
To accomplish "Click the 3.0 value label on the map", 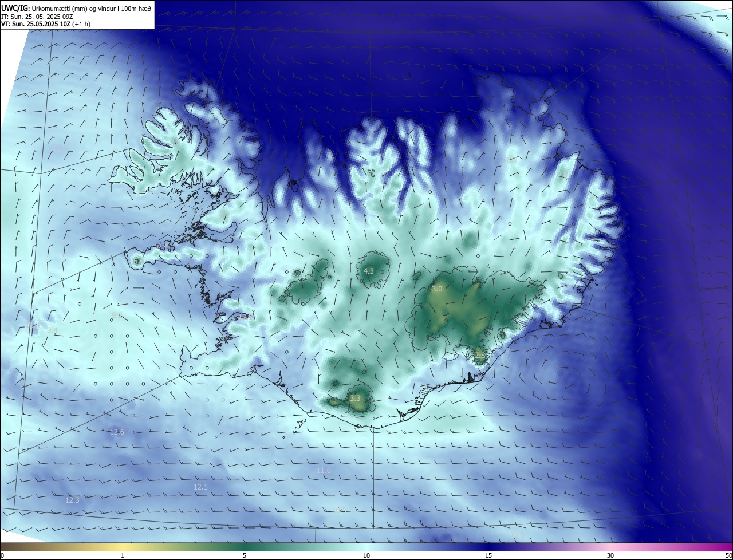I will tap(437, 289).
